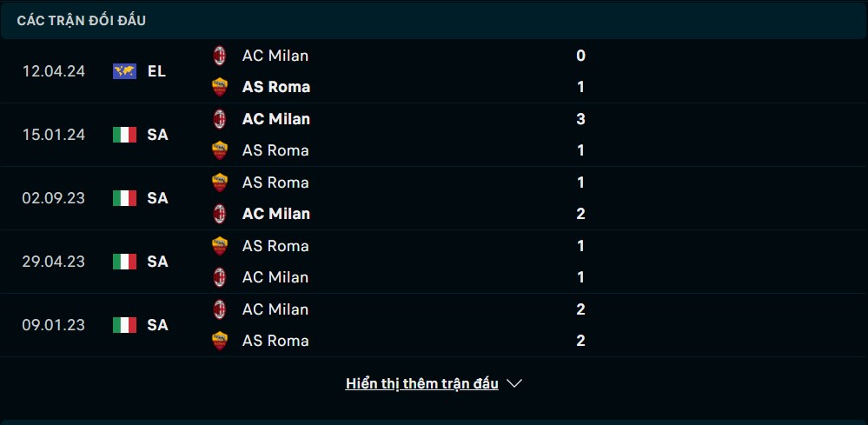The height and width of the screenshot is (425, 868).
Task: Click the Italy flag icon for 15.01.24 match
Action: tap(124, 135)
